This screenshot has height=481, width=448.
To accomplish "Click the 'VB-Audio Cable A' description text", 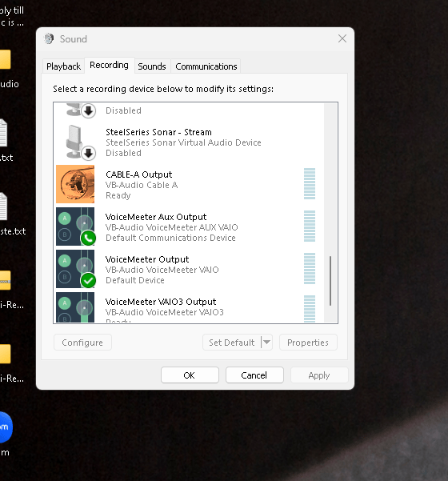I will pyautogui.click(x=142, y=185).
